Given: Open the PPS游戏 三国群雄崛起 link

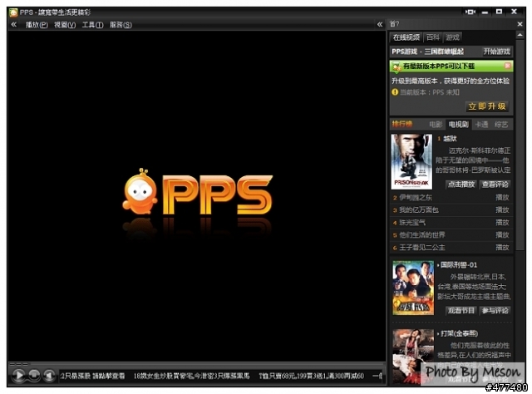Looking at the screenshot, I should tap(427, 52).
